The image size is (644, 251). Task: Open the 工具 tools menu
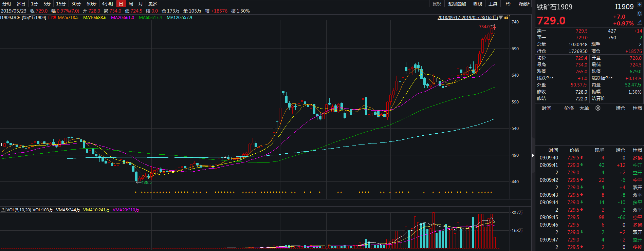click(x=493, y=4)
